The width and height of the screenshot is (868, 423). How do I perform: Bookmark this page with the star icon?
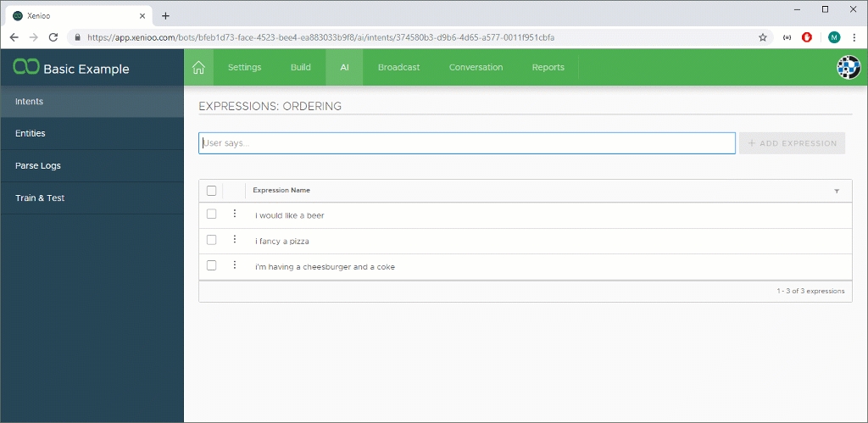(762, 37)
